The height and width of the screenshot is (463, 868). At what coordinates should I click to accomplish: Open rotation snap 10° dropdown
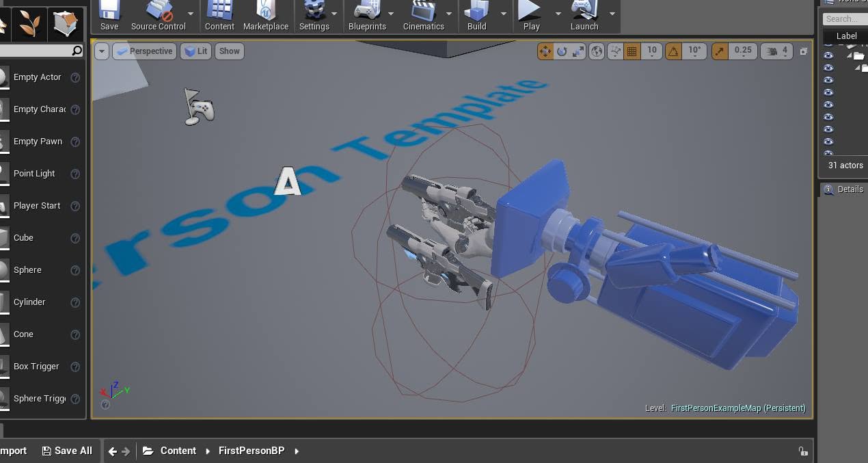pos(694,51)
